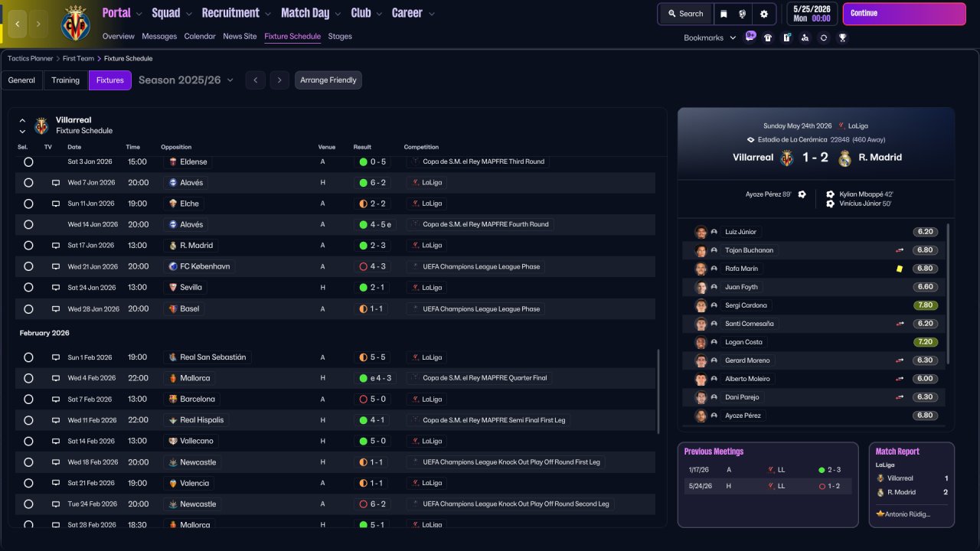Image resolution: width=980 pixels, height=551 pixels.
Task: Click the tactics board bookmark icon
Action: click(x=786, y=37)
